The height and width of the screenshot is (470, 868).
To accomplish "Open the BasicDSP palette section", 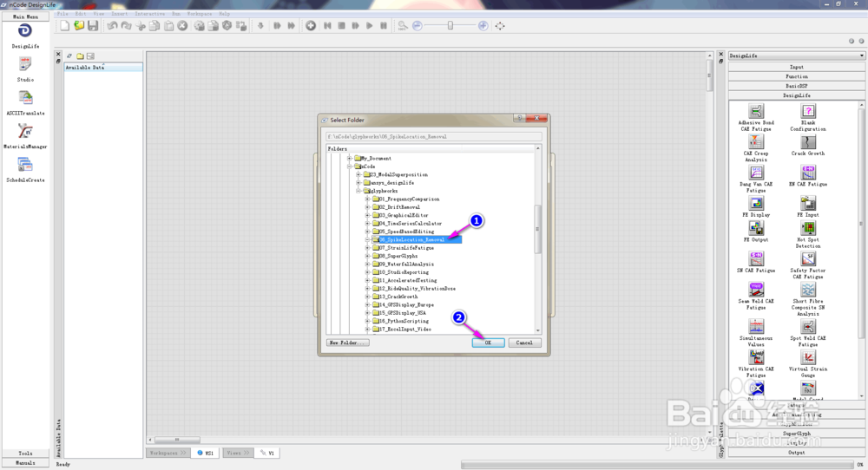I will 797,86.
